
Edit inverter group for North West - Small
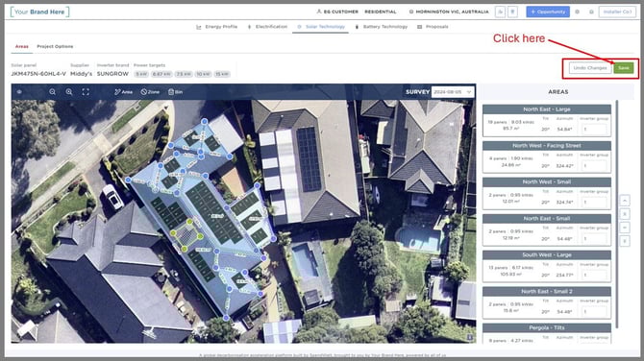[x=594, y=203]
